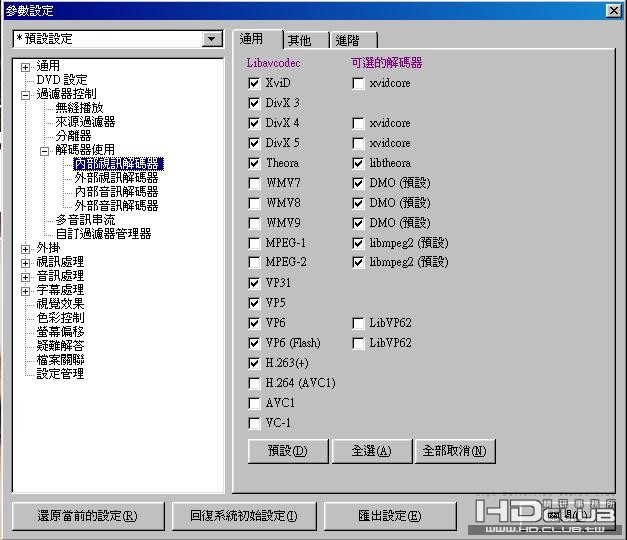This screenshot has height=540, width=627.
Task: Enable the MPEG-2 libavcodec checkbox
Action: tap(254, 262)
